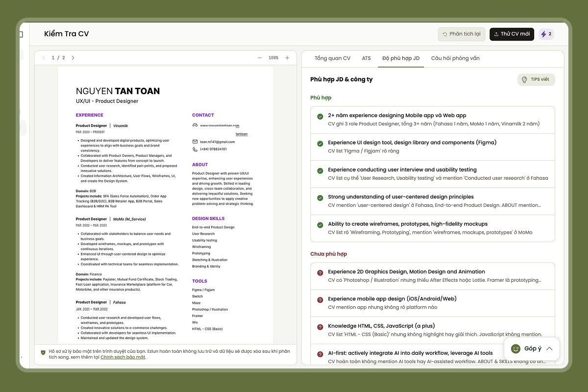The height and width of the screenshot is (392, 588).
Task: Click green check beside 'user interview and usability' item
Action: tap(320, 171)
